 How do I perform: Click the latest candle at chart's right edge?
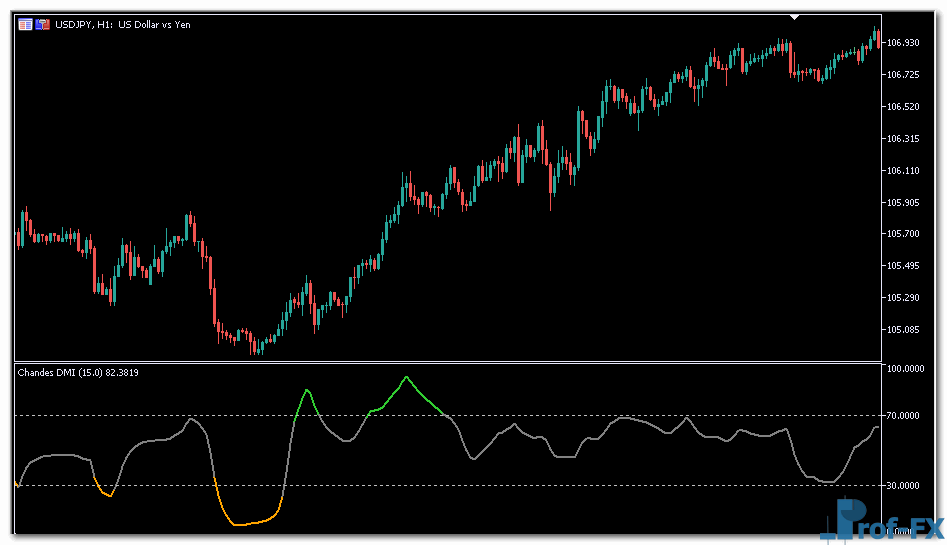[x=876, y=37]
